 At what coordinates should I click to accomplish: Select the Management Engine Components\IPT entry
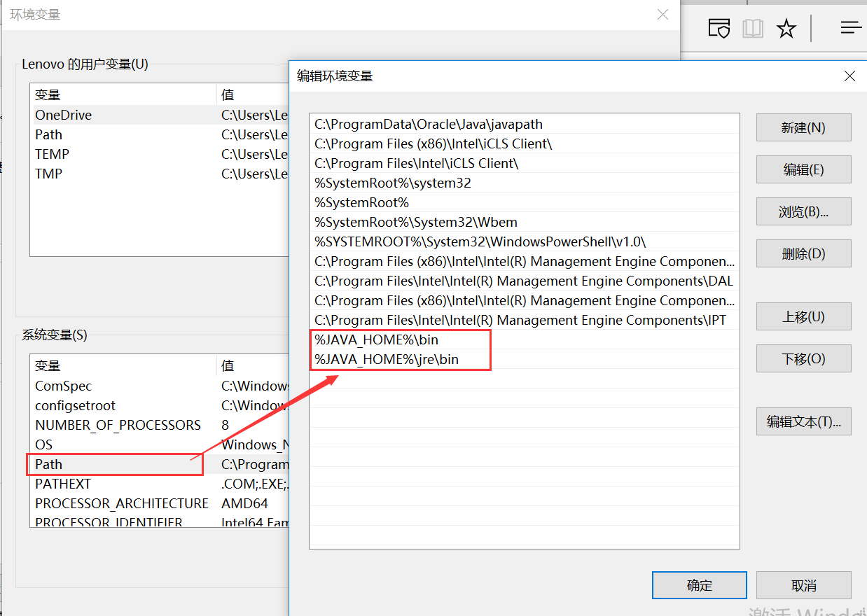[525, 320]
